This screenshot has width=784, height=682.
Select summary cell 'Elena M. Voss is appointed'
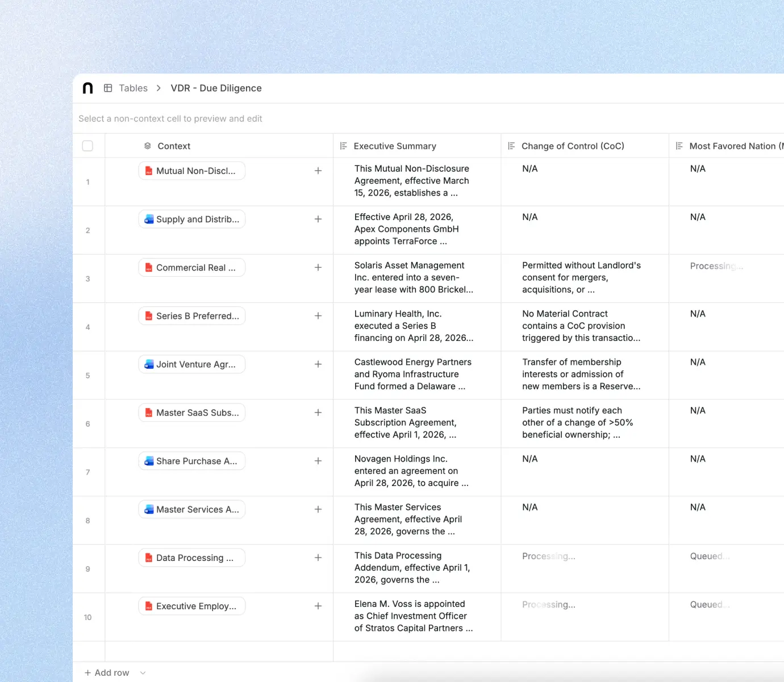point(417,616)
